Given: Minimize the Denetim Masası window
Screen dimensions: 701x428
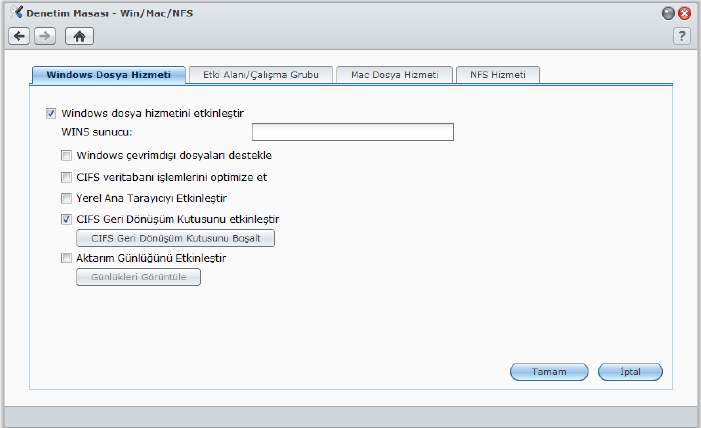Looking at the screenshot, I should click(668, 14).
